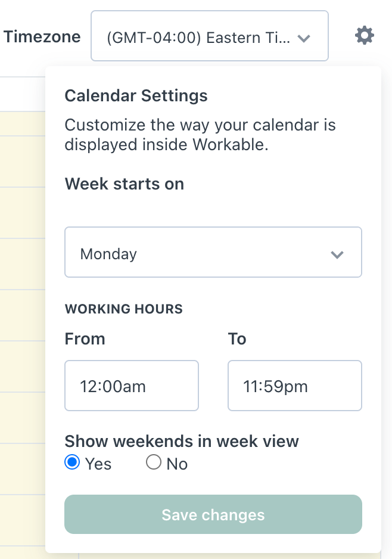Select No to hide weekends in week view
The height and width of the screenshot is (559, 392).
[x=153, y=461]
